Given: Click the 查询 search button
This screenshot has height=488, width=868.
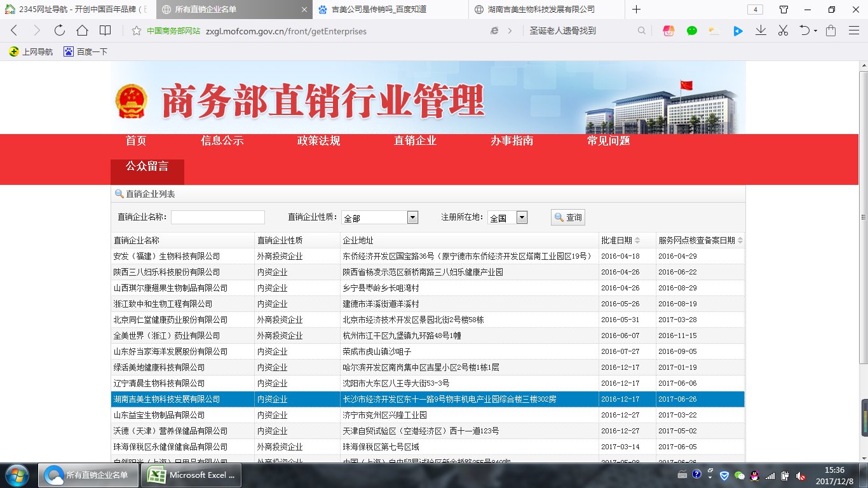Looking at the screenshot, I should click(567, 217).
